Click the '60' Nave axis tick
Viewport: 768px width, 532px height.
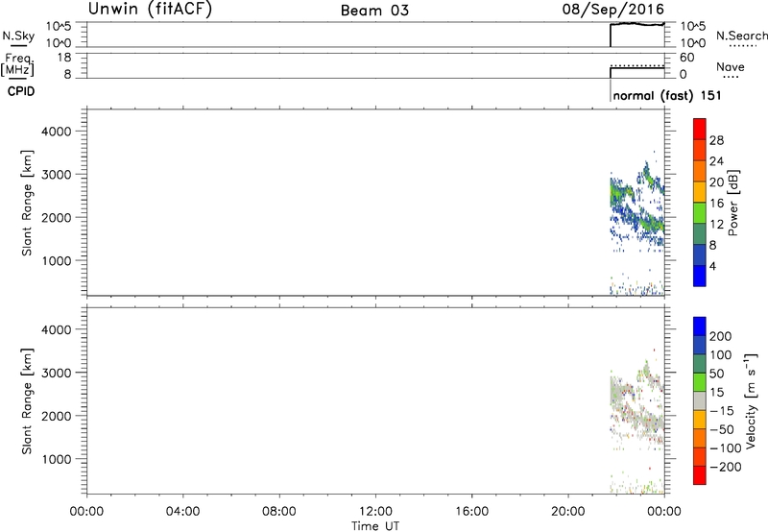point(686,58)
